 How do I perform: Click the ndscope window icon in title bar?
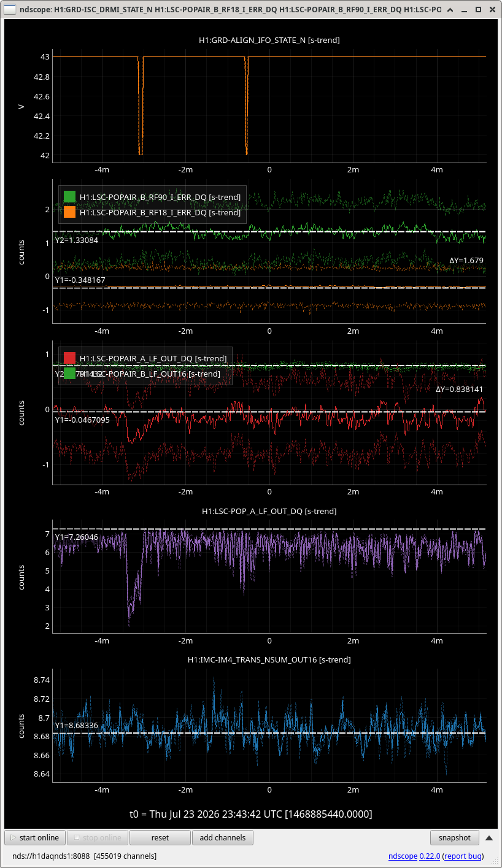(x=10, y=10)
